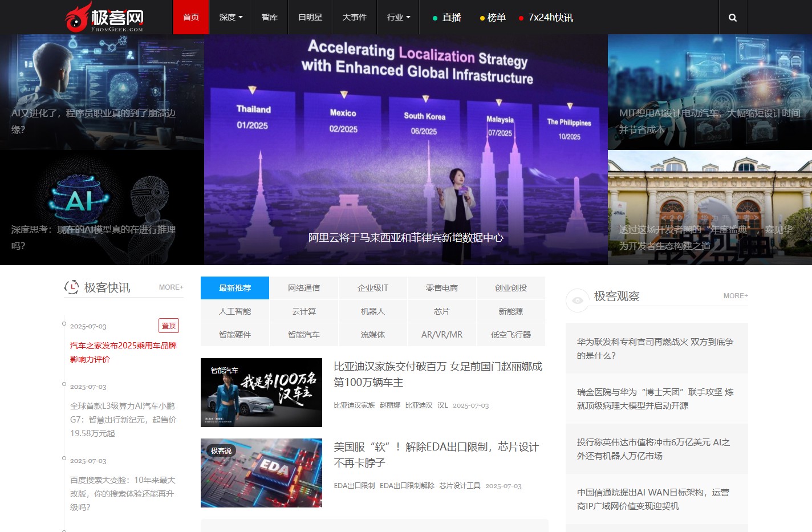Select the 机器人 tab
This screenshot has height=532, width=812.
pos(373,311)
